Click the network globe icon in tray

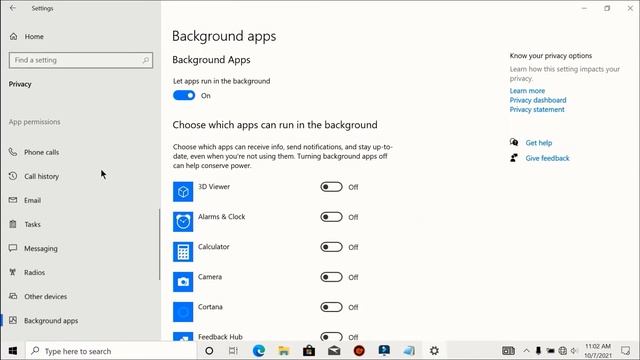coord(562,351)
